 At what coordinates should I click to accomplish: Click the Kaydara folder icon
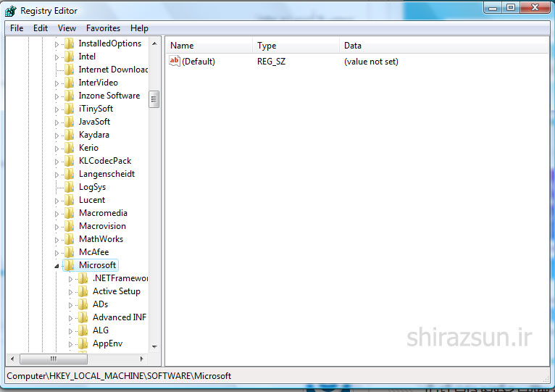tap(70, 135)
